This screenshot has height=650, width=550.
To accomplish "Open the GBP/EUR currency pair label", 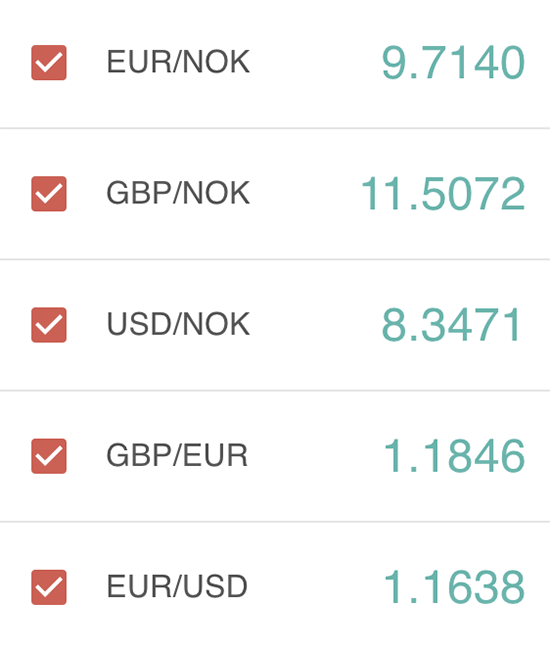I will [177, 455].
